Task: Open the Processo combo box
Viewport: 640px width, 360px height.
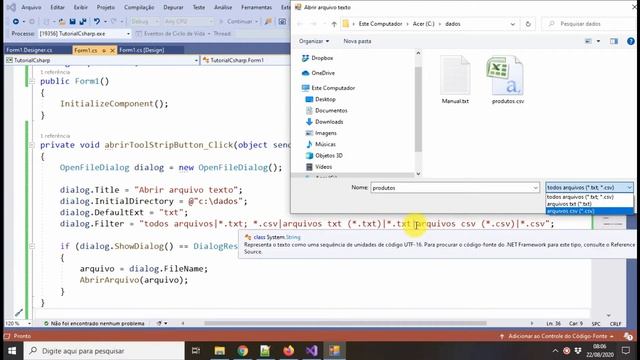Action: [x=84, y=33]
